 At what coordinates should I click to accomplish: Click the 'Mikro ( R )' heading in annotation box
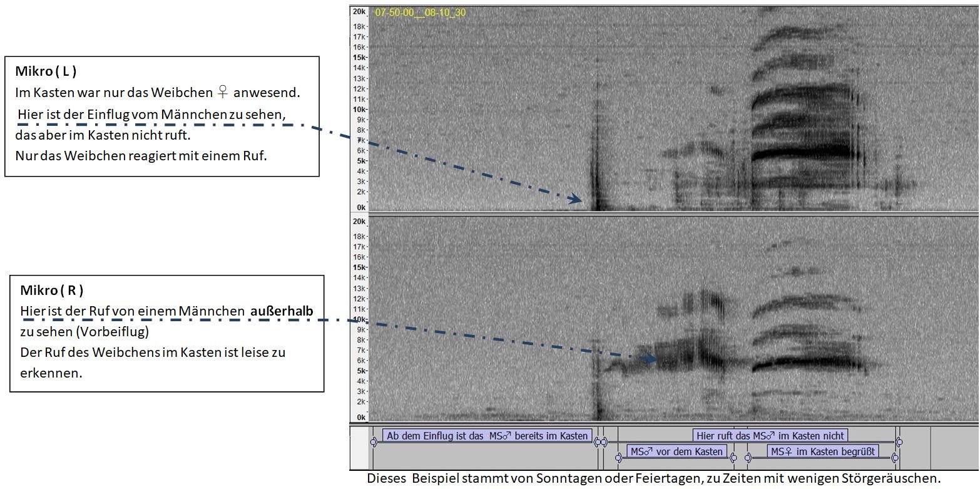click(x=52, y=291)
